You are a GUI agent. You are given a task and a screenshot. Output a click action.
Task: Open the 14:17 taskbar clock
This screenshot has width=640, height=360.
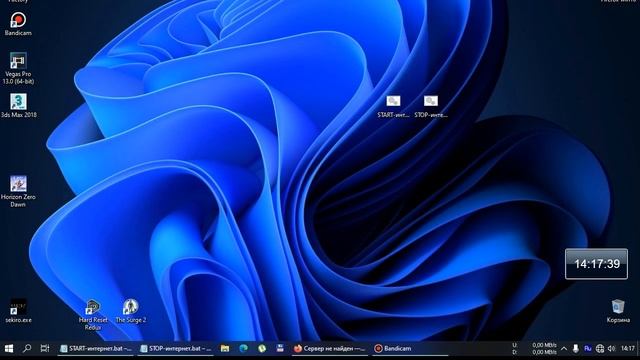628,349
